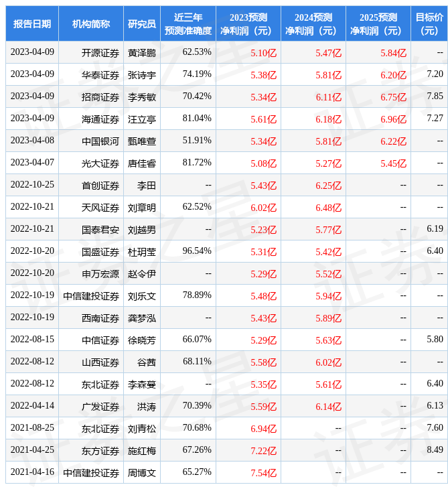448x489 pixels.
Task: Click analyst name 刘青松
Action: click(142, 429)
